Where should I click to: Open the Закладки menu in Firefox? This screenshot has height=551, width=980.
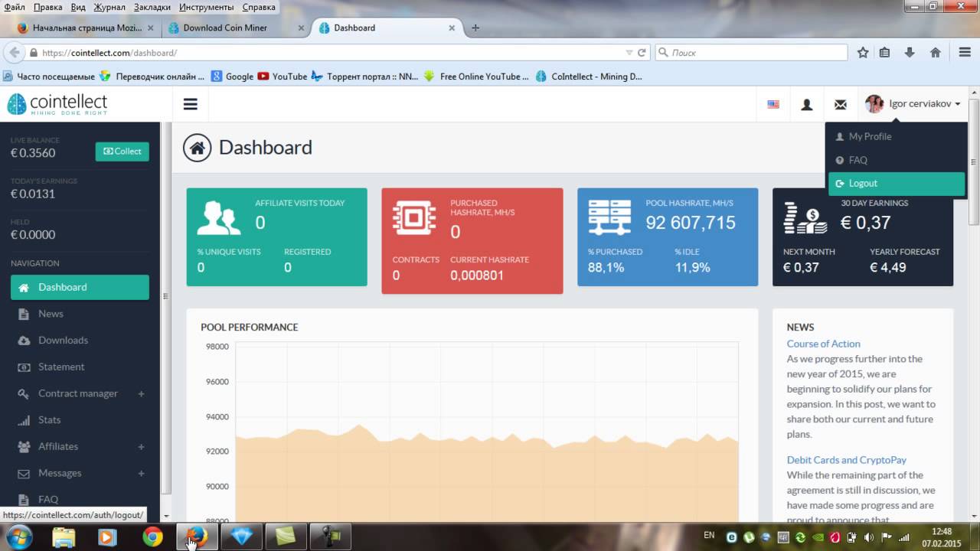coord(152,7)
